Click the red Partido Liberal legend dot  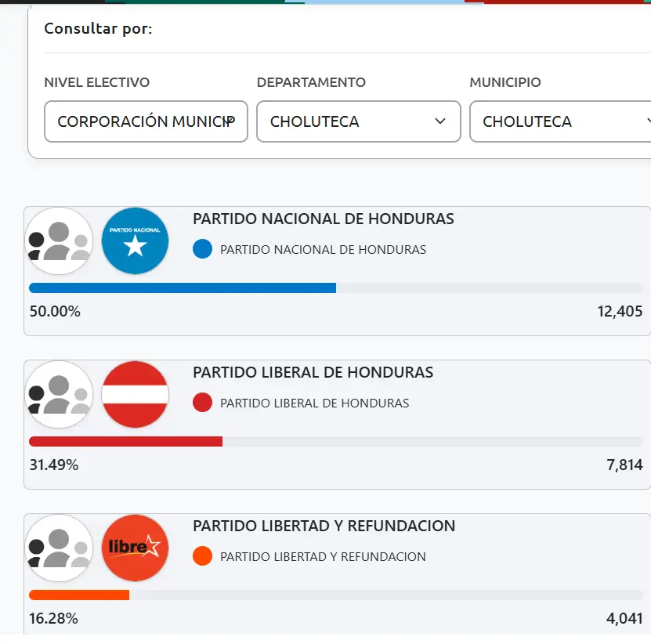pyautogui.click(x=203, y=403)
